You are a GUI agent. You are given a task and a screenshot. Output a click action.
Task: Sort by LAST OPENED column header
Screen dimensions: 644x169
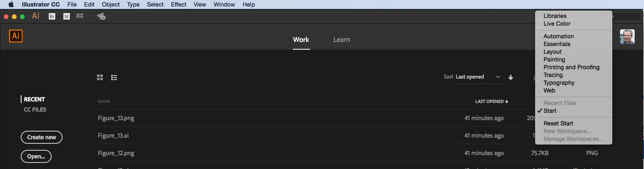click(x=492, y=101)
